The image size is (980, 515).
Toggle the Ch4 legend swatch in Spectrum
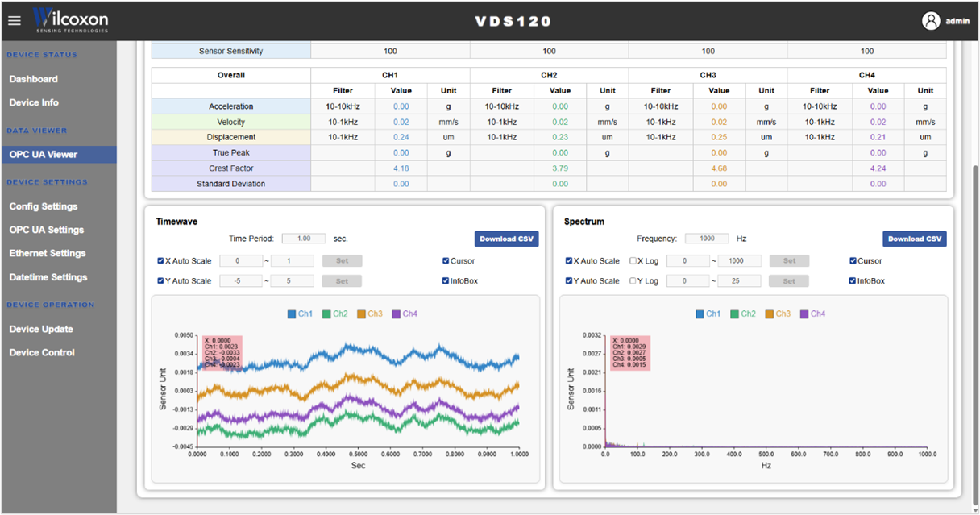click(x=804, y=314)
